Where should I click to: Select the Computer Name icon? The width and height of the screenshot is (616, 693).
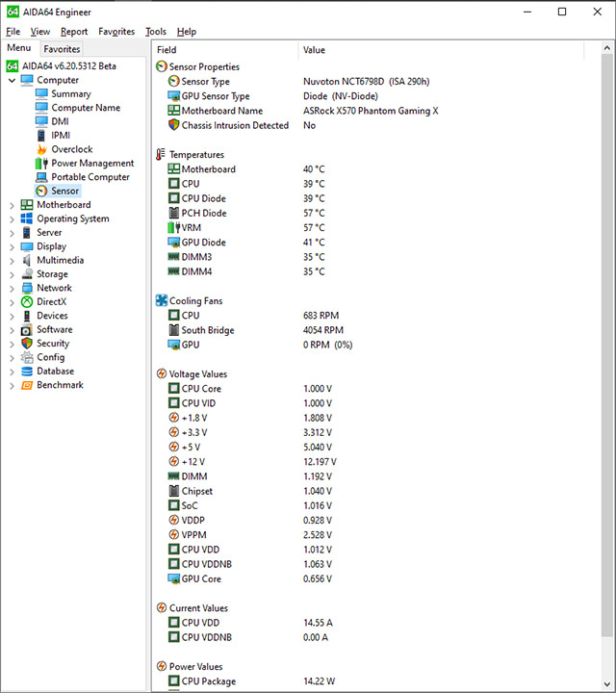click(x=41, y=108)
